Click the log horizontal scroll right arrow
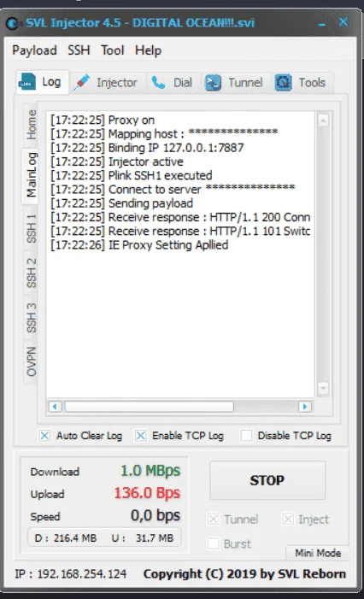The image size is (364, 599). 305,407
